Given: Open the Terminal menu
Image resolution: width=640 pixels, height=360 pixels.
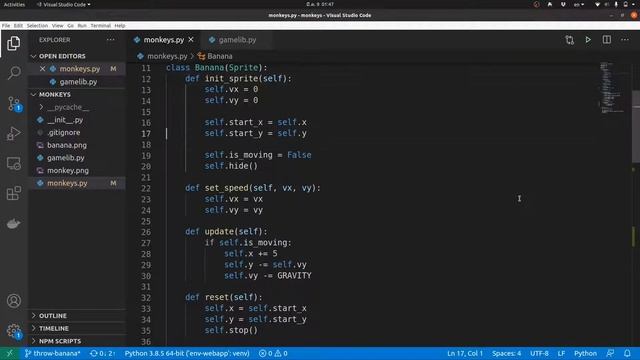Looking at the screenshot, I should (100, 26).
